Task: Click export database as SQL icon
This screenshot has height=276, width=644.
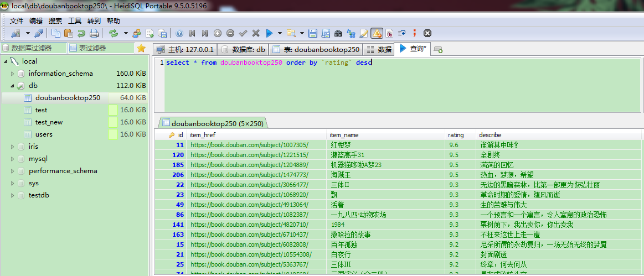Action: [x=163, y=33]
